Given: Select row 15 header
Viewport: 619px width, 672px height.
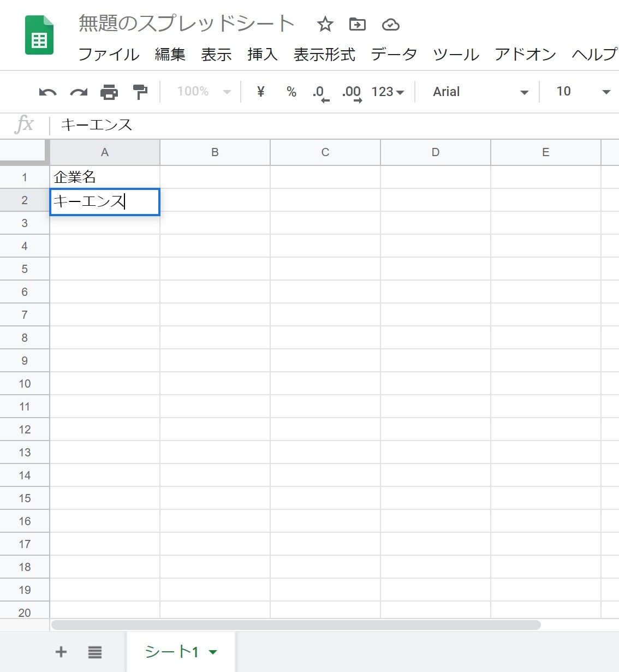Looking at the screenshot, I should pos(25,498).
